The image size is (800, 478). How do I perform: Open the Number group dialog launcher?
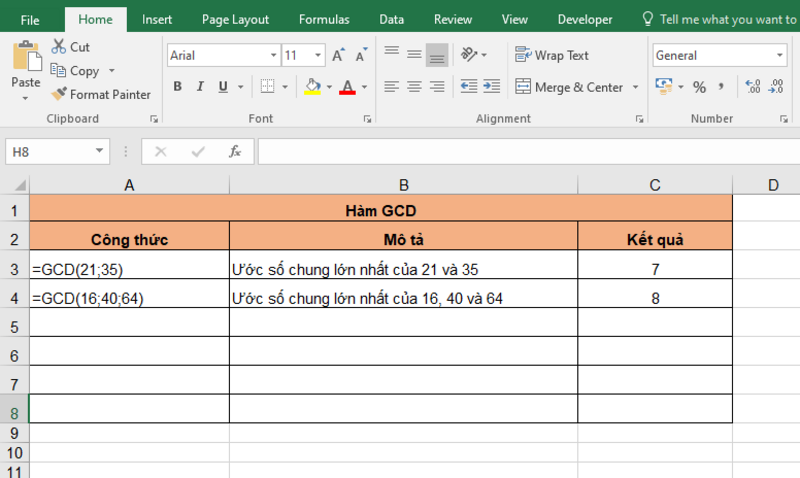[783, 119]
